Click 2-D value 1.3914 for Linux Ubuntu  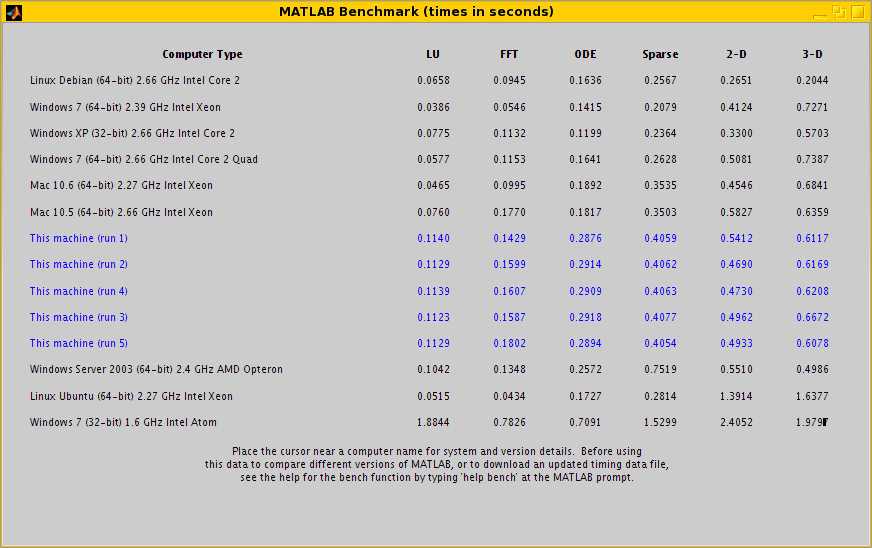click(x=736, y=396)
